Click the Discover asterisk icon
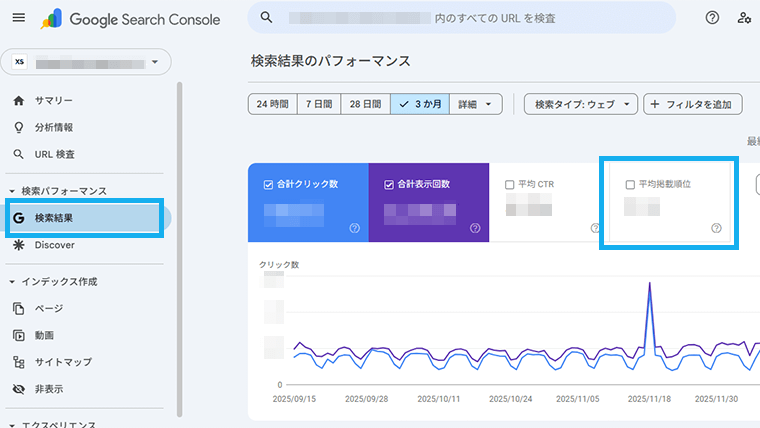The height and width of the screenshot is (428, 760). 18,245
